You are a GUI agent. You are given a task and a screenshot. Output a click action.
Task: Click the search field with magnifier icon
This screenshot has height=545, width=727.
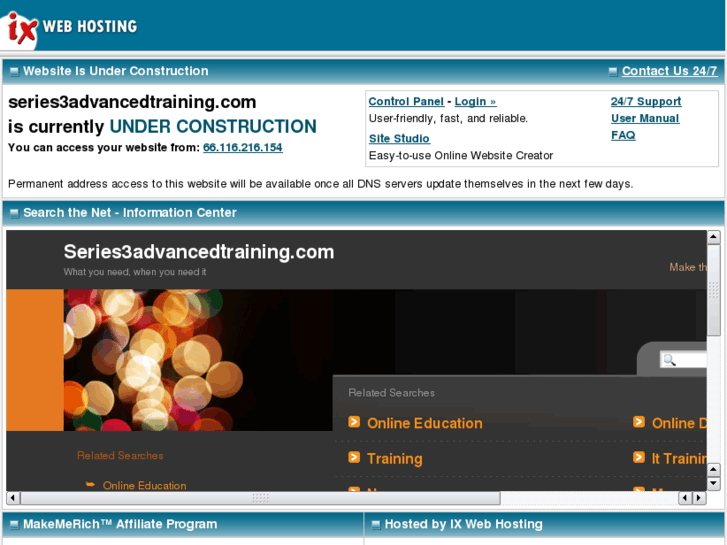click(x=683, y=360)
